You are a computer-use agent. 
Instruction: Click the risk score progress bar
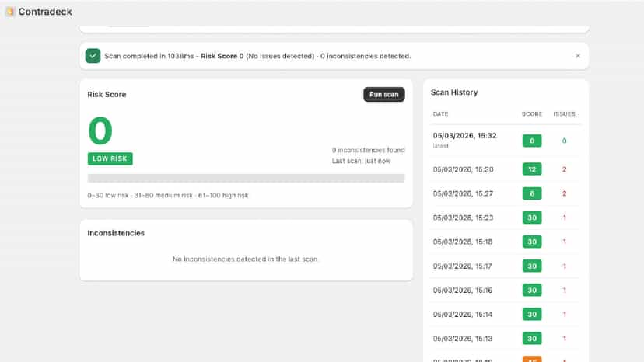pyautogui.click(x=246, y=178)
